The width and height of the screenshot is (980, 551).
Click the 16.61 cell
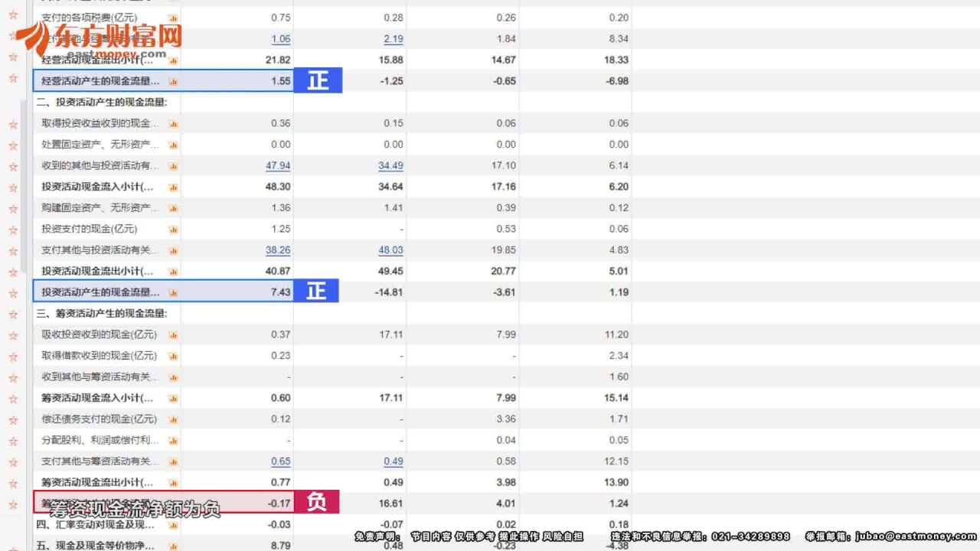coord(390,504)
